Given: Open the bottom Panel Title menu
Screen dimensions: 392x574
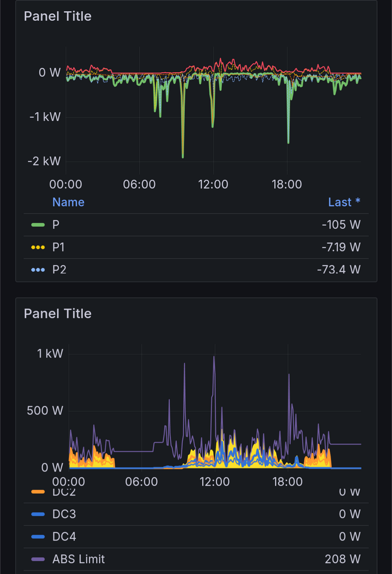Looking at the screenshot, I should click(x=57, y=314).
